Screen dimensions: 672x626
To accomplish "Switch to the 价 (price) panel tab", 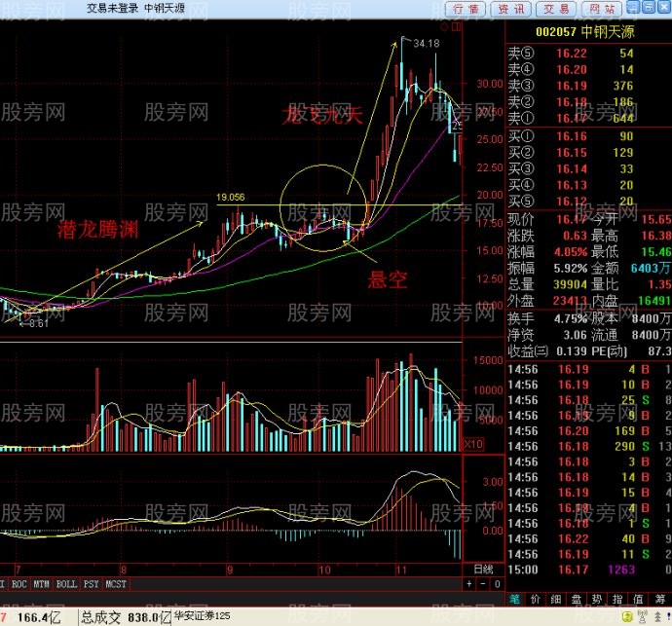I will pos(536,599).
